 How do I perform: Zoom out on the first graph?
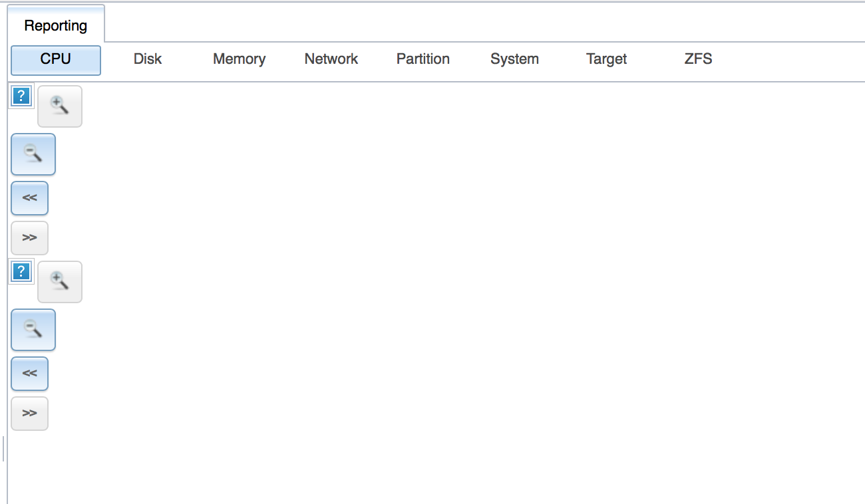pyautogui.click(x=33, y=154)
